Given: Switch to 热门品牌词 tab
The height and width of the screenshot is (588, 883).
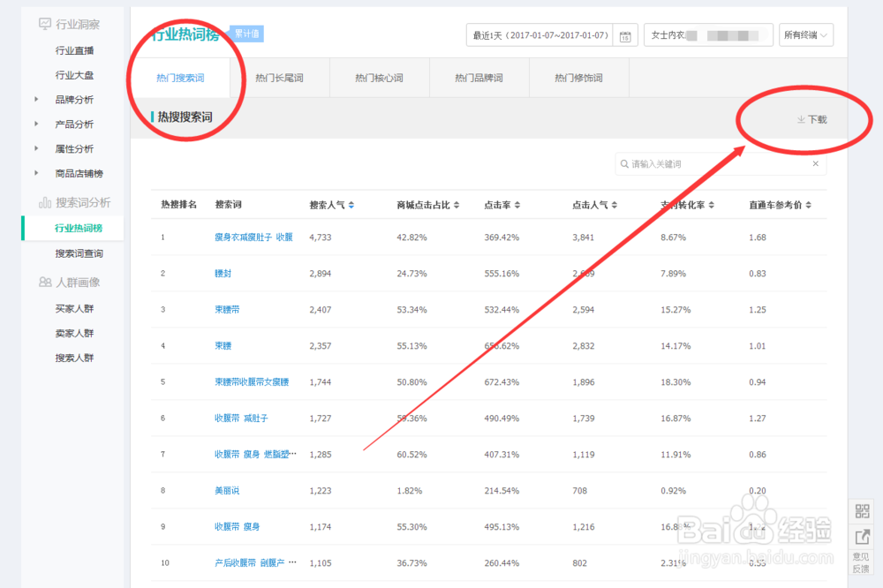Looking at the screenshot, I should pos(479,78).
